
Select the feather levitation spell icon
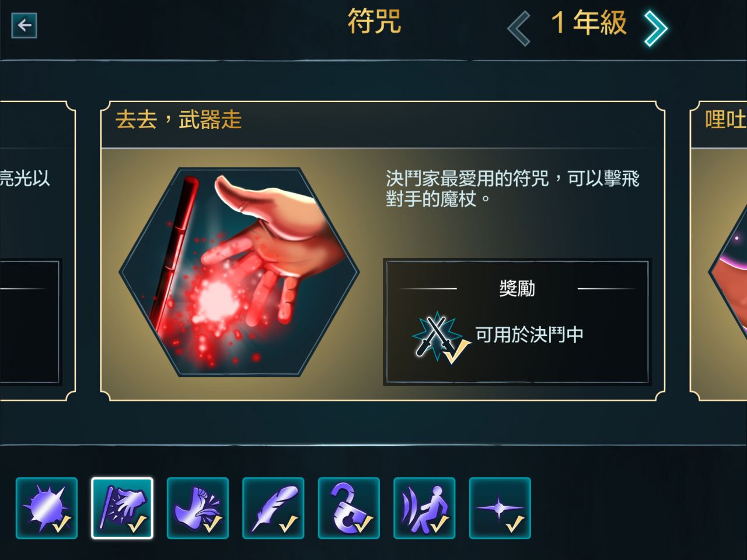(273, 508)
